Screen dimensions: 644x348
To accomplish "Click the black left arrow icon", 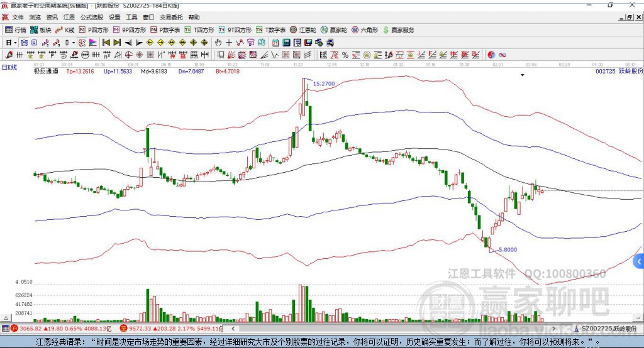I will pyautogui.click(x=128, y=43).
